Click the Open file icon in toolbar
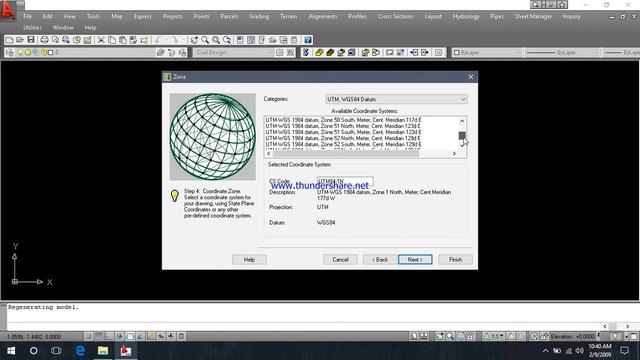This screenshot has height=360, width=640. pos(20,40)
